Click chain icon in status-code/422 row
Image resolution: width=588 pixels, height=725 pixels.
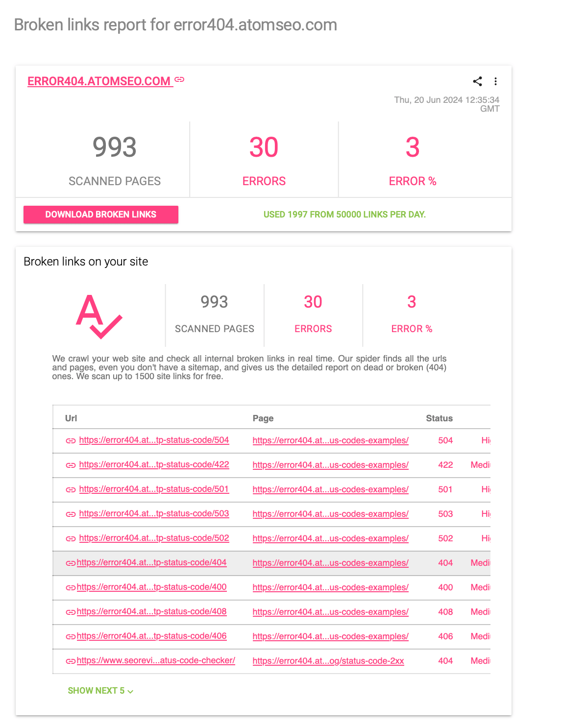[x=71, y=465]
